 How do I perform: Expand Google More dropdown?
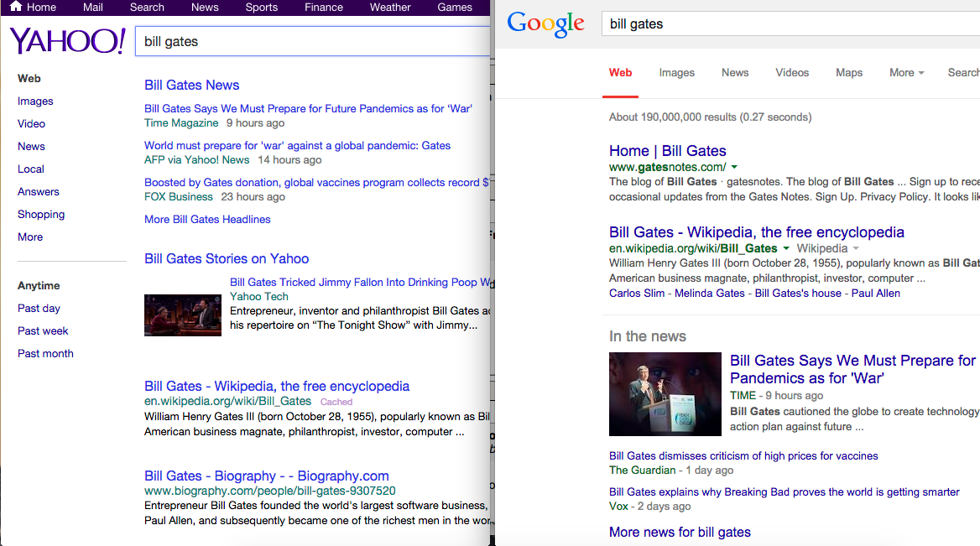(906, 72)
